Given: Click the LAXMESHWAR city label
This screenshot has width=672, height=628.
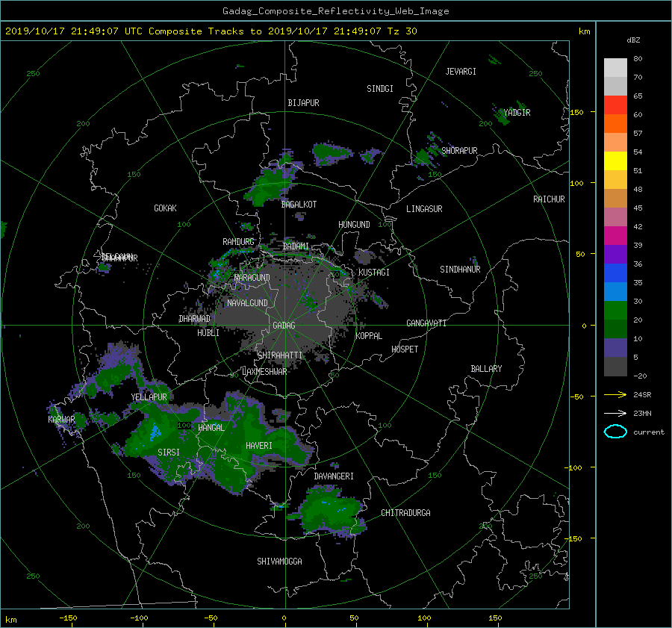Looking at the screenshot, I should (x=264, y=372).
